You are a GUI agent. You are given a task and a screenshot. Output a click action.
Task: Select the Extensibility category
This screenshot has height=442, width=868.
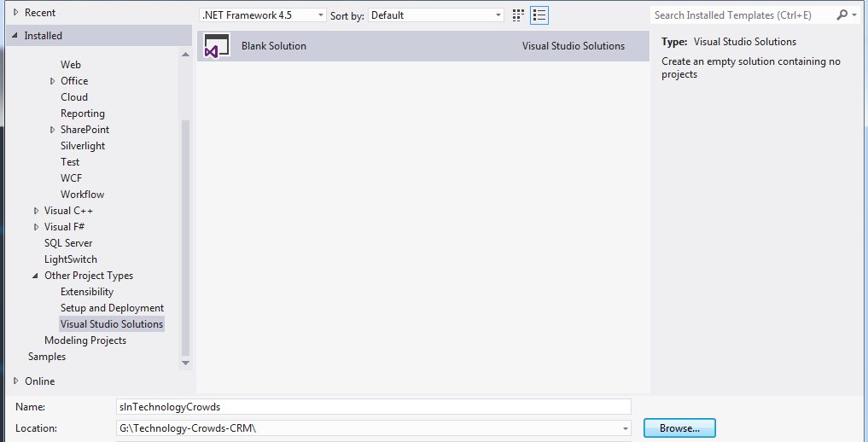coord(87,292)
